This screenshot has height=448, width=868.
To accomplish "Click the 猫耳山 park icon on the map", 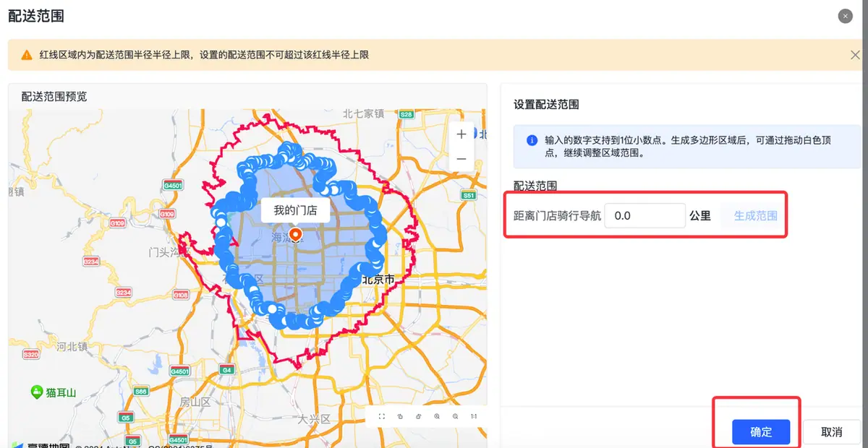I will [x=37, y=392].
